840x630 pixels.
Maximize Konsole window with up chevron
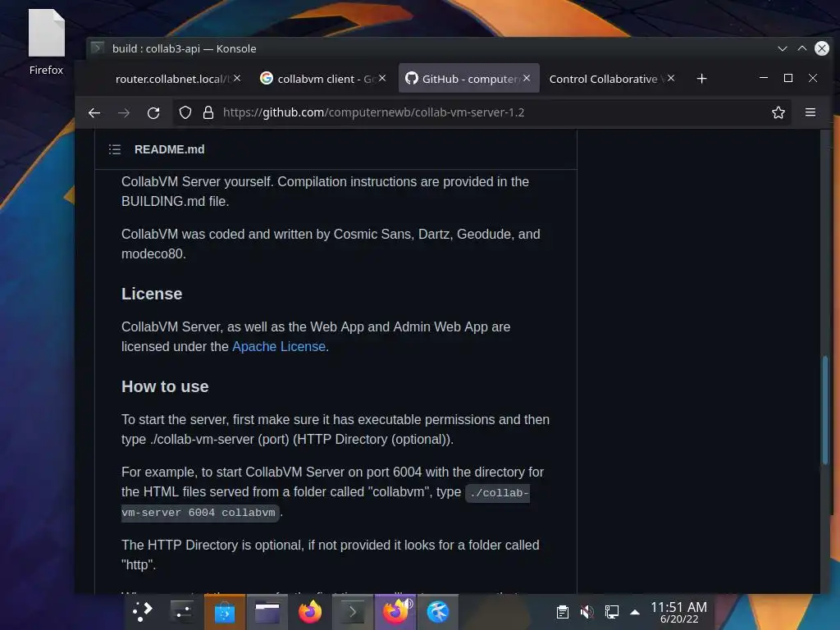802,48
